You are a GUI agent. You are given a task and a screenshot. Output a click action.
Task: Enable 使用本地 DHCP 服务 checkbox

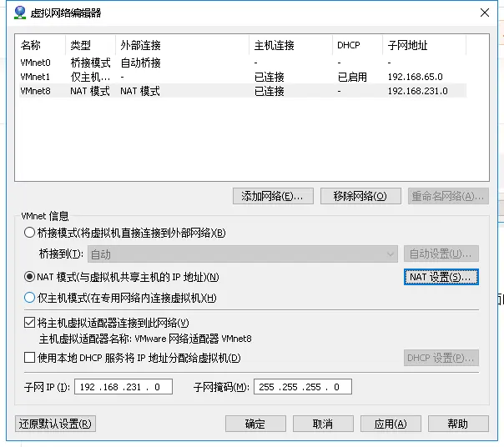29,357
